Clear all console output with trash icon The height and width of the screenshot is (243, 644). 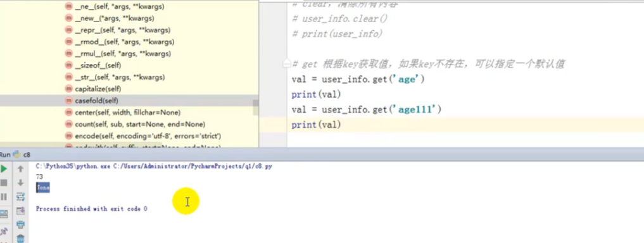(x=20, y=239)
